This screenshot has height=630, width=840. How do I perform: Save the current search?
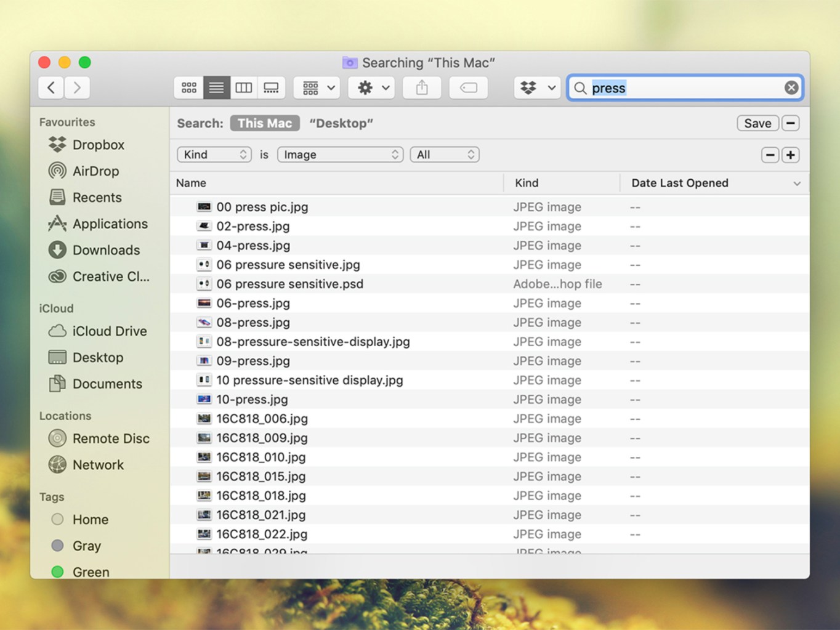coord(757,123)
